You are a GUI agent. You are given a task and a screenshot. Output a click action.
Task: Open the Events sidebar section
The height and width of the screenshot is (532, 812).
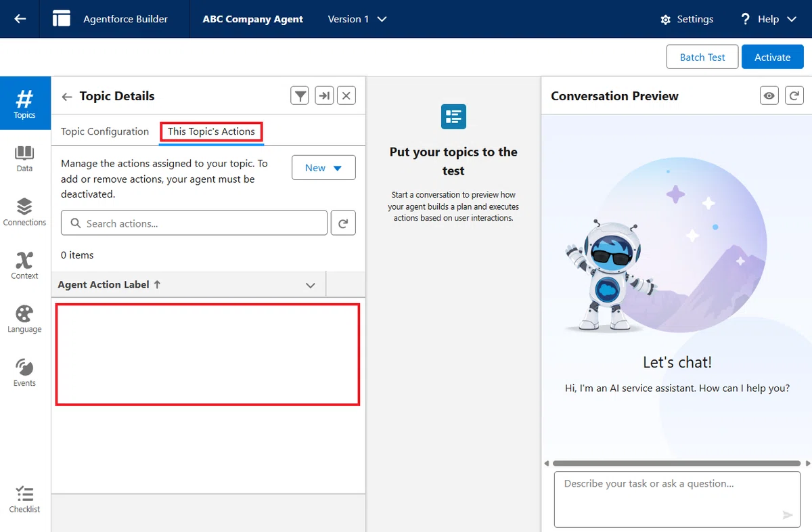pyautogui.click(x=24, y=372)
